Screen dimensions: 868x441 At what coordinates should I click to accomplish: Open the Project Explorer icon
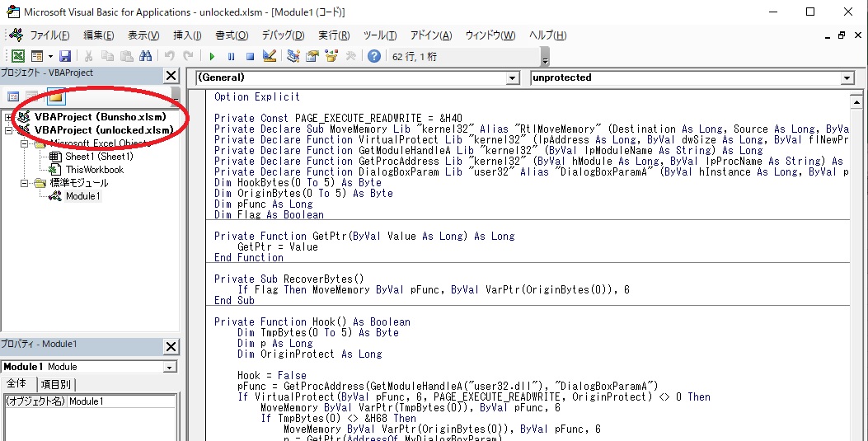click(x=293, y=56)
